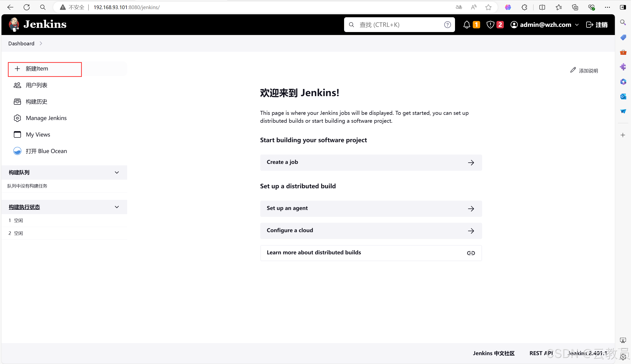Open browser settings and more menu

tap(608, 7)
